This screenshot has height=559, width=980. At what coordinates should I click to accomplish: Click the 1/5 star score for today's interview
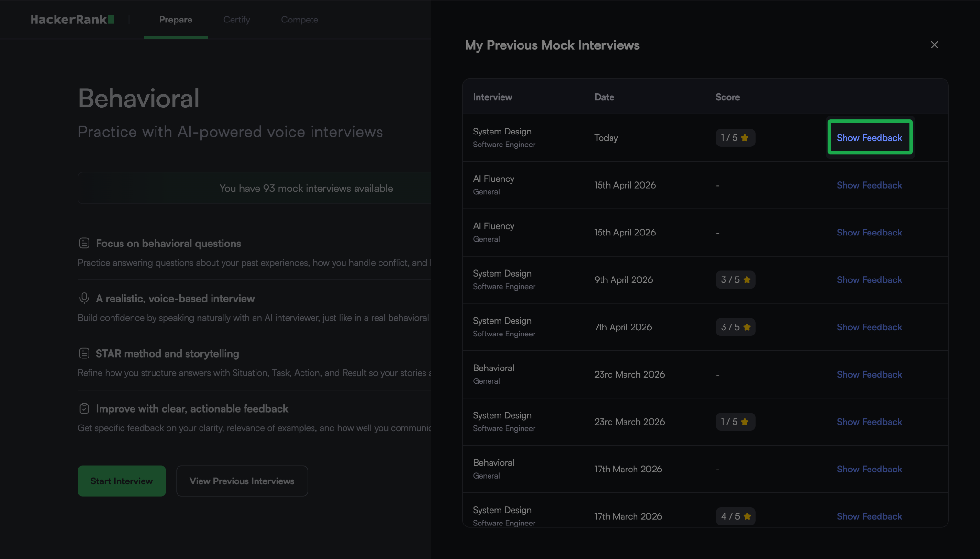point(735,138)
